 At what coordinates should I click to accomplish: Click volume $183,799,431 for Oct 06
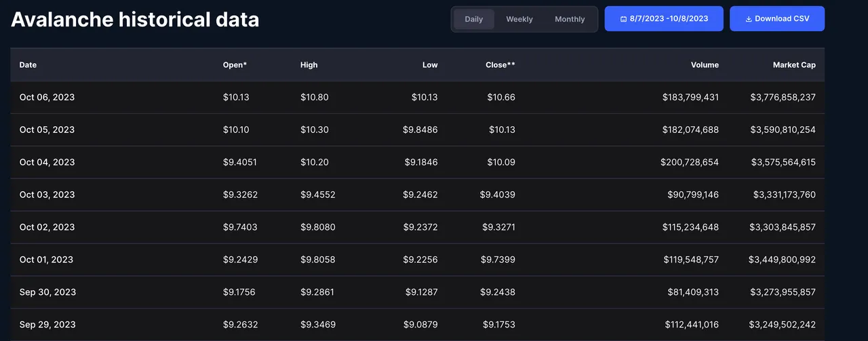tap(690, 98)
